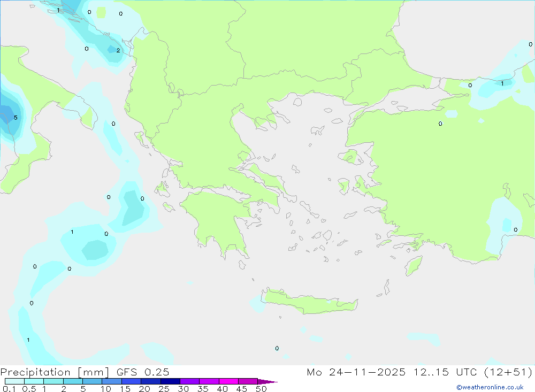Select the legend swatch between 1 and 2

(53, 381)
